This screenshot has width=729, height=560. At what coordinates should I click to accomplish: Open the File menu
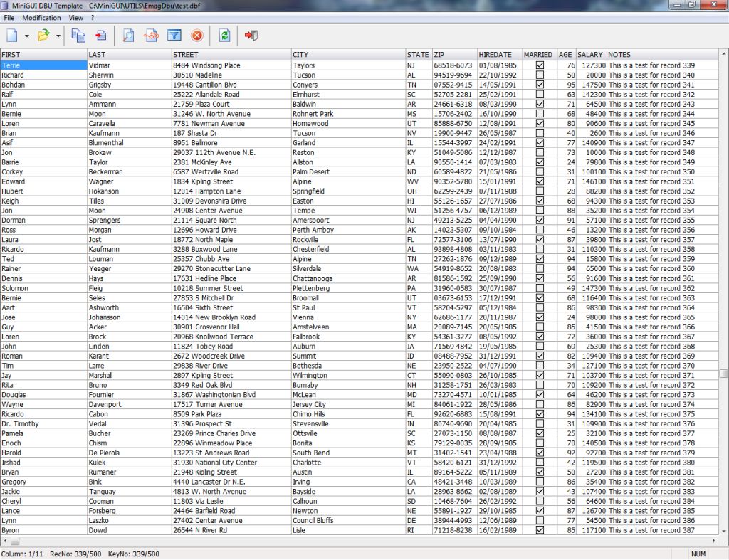click(9, 18)
